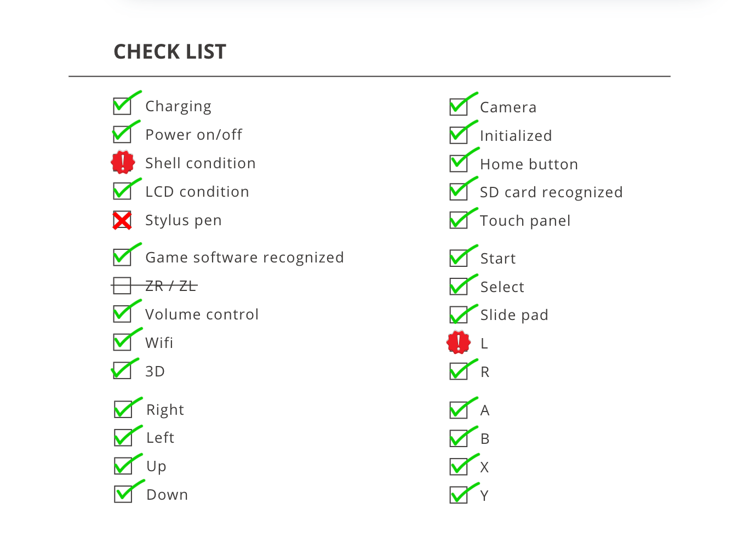The height and width of the screenshot is (560, 732).
Task: Click the LCD condition label
Action: tap(197, 192)
